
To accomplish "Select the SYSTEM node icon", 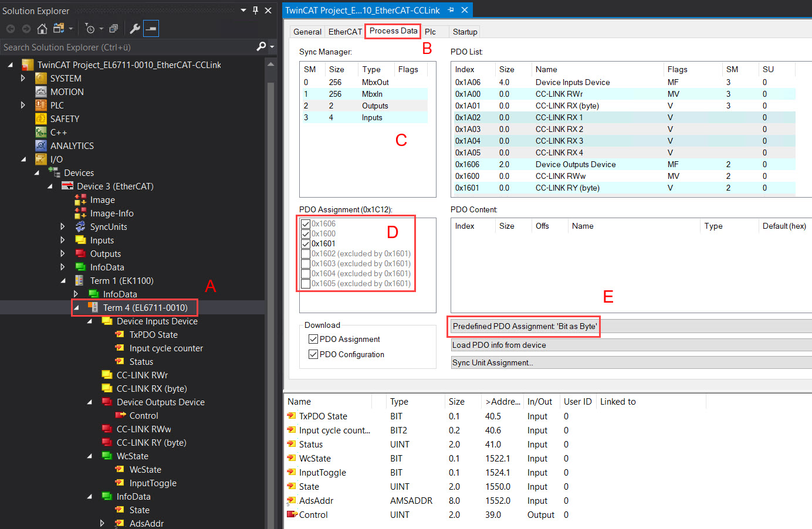I will (41, 78).
